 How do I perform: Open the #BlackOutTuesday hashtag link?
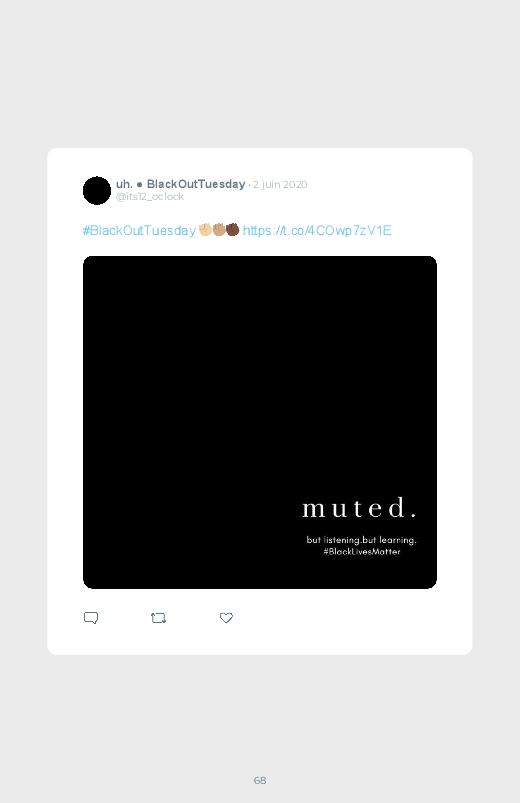139,230
